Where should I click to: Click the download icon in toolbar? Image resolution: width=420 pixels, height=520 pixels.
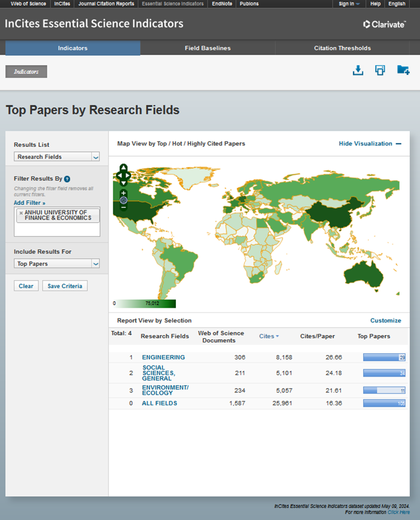(x=358, y=70)
